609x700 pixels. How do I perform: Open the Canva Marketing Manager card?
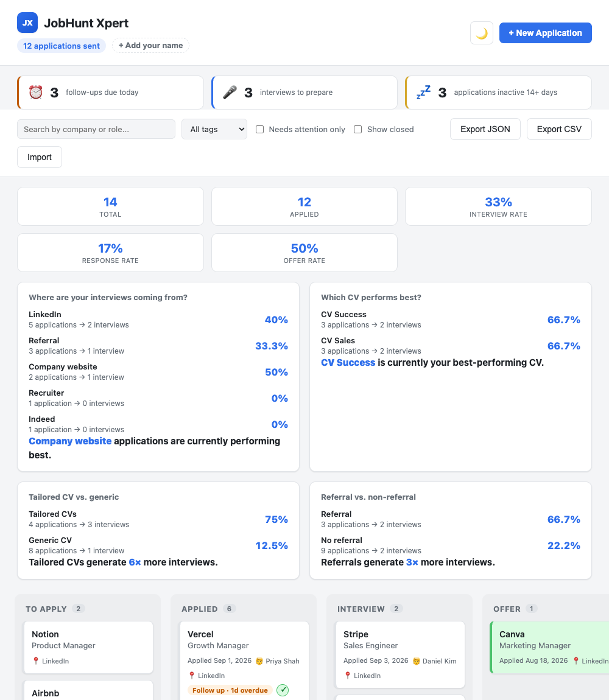(x=550, y=647)
